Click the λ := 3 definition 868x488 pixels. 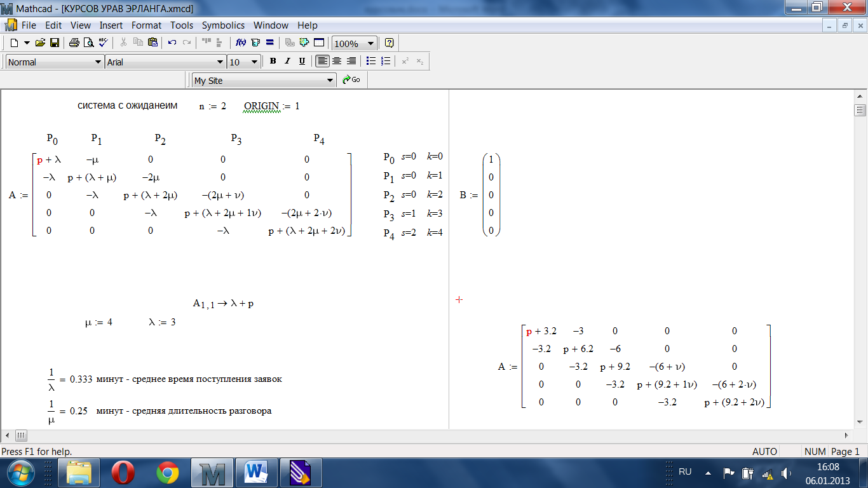pos(162,322)
